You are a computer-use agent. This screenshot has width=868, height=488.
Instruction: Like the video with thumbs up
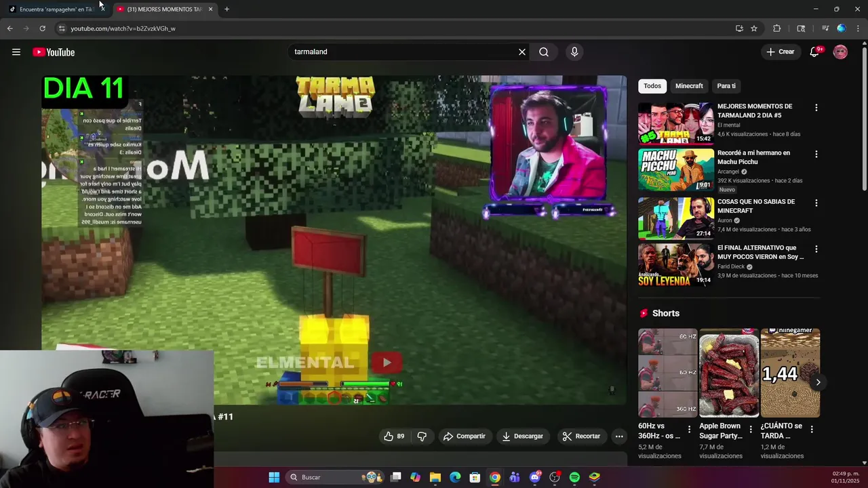[394, 436]
